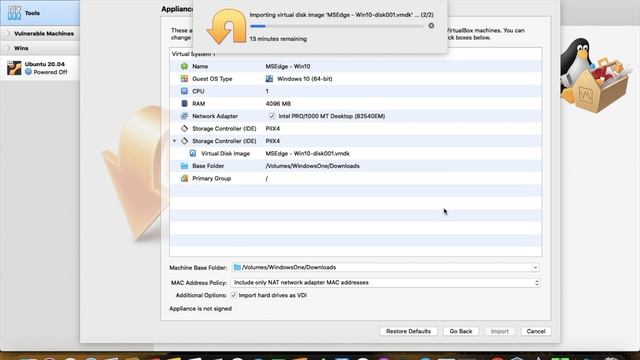Click the Cancel button
Image resolution: width=640 pixels, height=360 pixels.
coord(536,331)
